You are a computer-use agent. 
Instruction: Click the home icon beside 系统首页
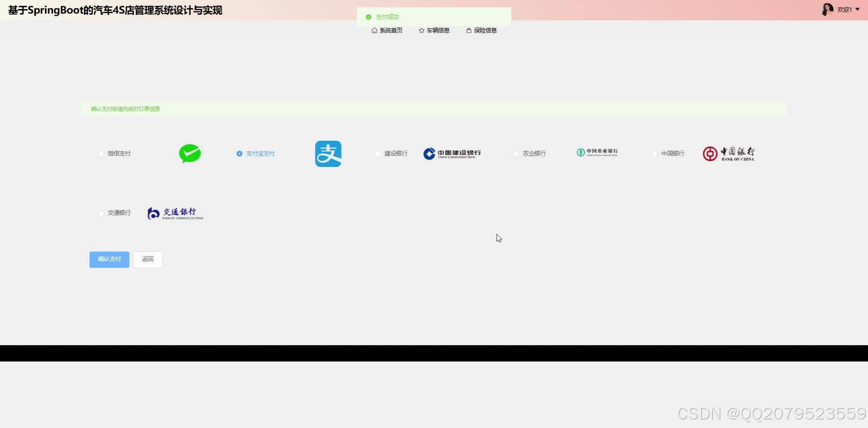(x=374, y=30)
